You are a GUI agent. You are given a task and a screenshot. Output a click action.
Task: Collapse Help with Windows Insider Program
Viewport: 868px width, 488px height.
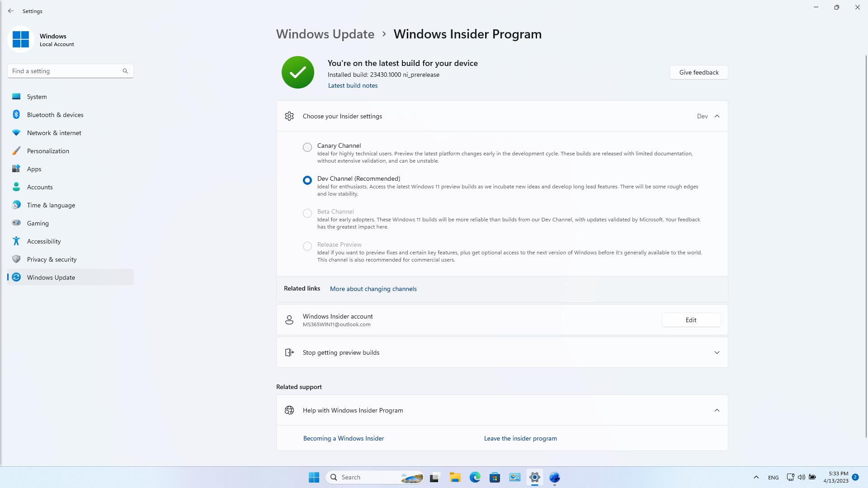point(717,410)
